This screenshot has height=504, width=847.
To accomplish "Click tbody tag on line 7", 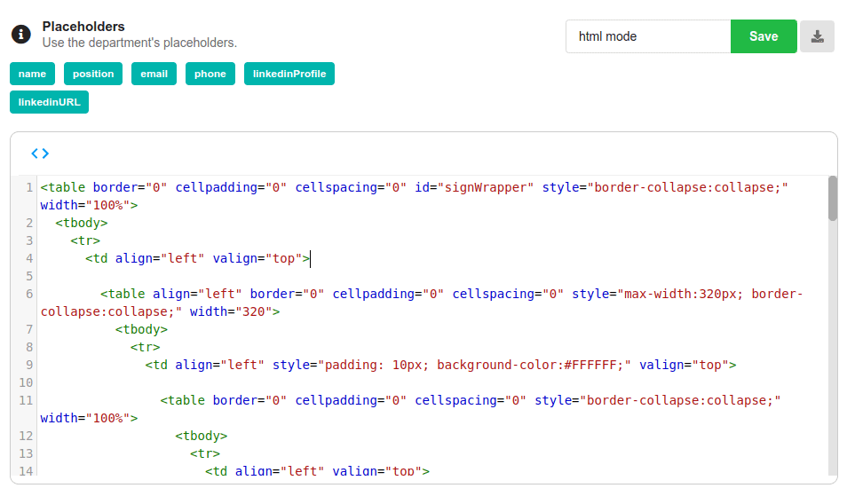I will [141, 330].
